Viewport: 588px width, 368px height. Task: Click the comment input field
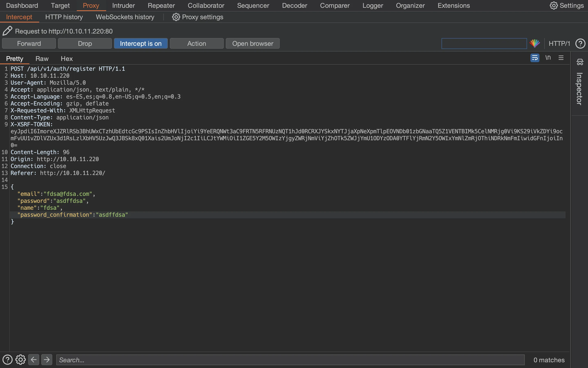[484, 44]
